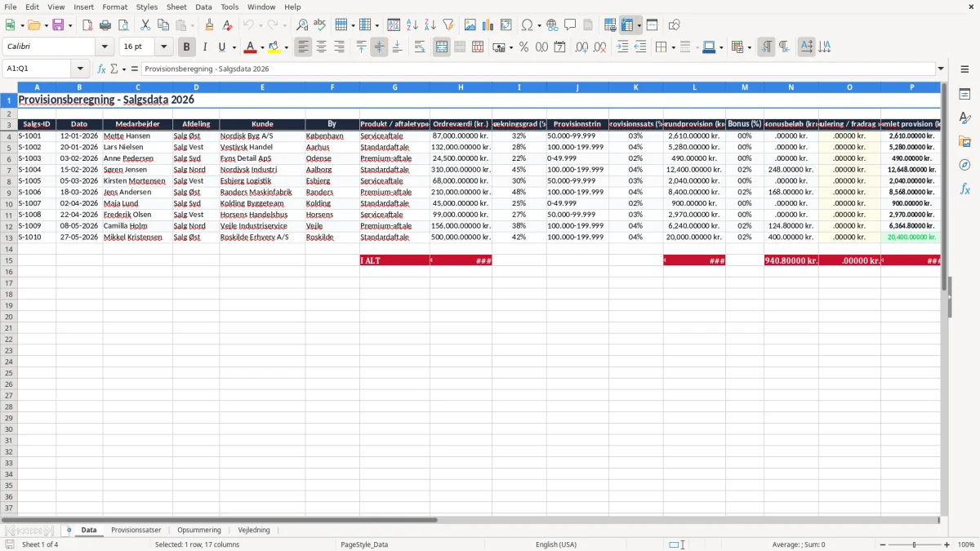Expand the formula bar arrow
Screen dimensions: 980x551
(941, 69)
